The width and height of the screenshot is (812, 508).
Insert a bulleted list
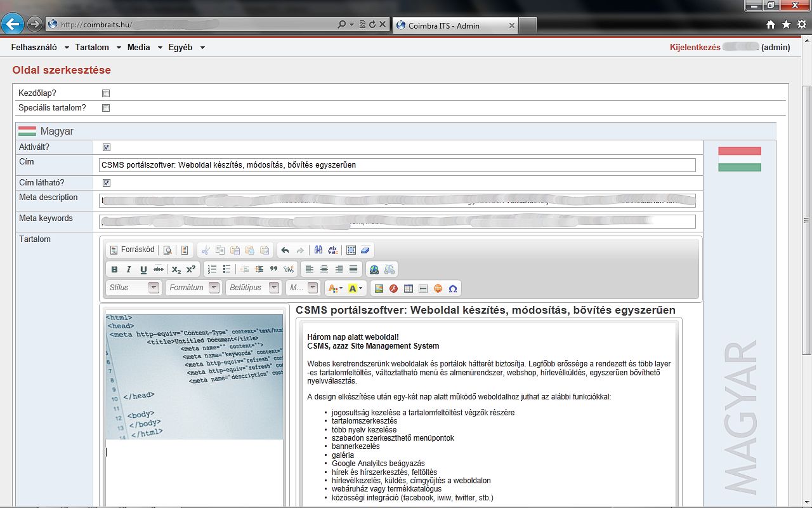click(227, 269)
